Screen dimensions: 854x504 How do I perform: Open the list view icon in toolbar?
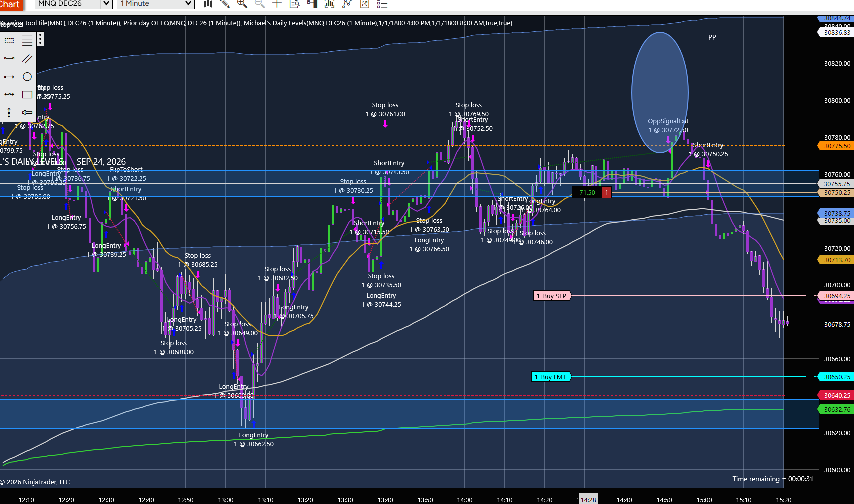(x=382, y=4)
